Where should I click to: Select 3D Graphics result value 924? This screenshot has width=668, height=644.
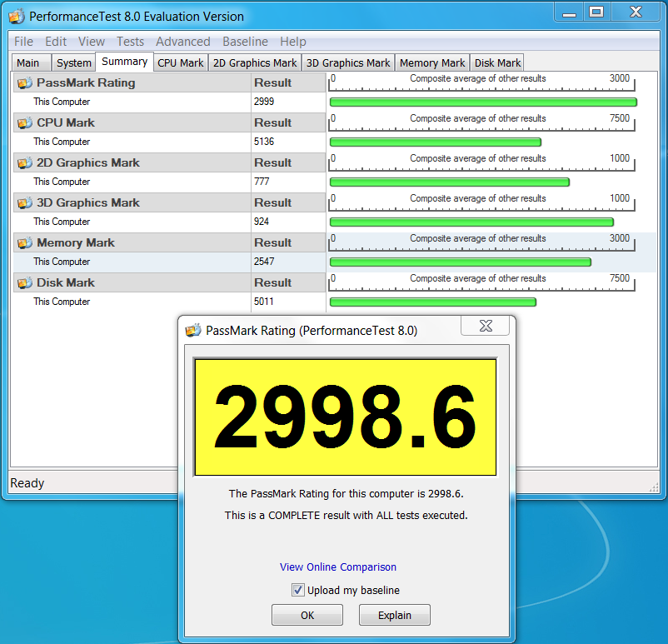pyautogui.click(x=262, y=222)
